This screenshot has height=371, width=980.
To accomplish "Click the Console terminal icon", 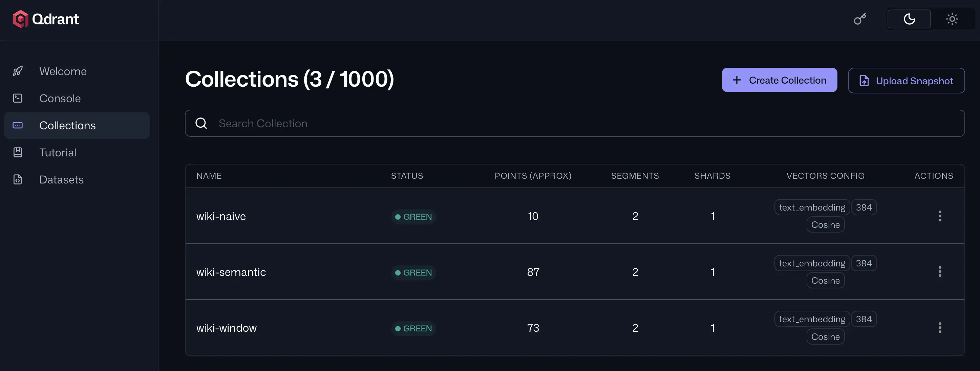I will 18,99.
